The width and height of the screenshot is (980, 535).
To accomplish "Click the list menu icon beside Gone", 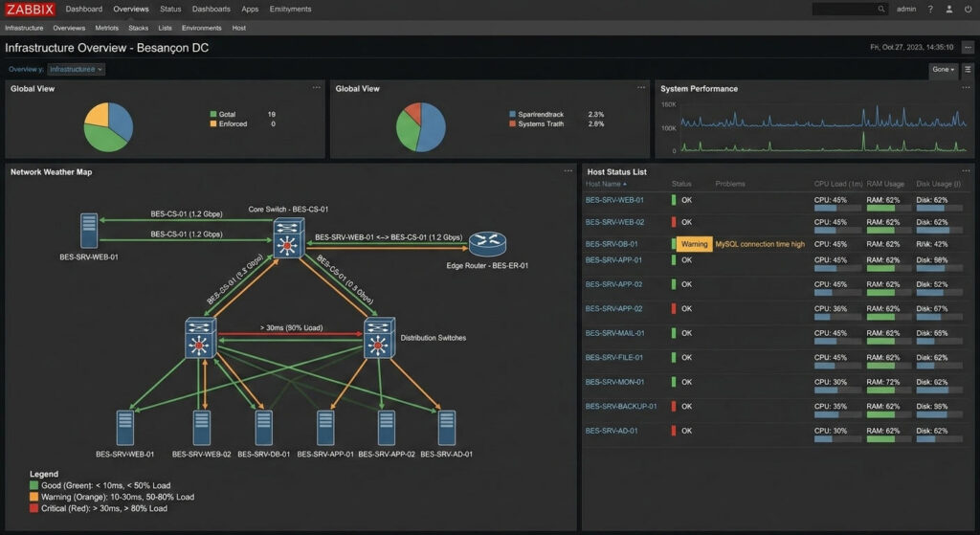I will 968,69.
